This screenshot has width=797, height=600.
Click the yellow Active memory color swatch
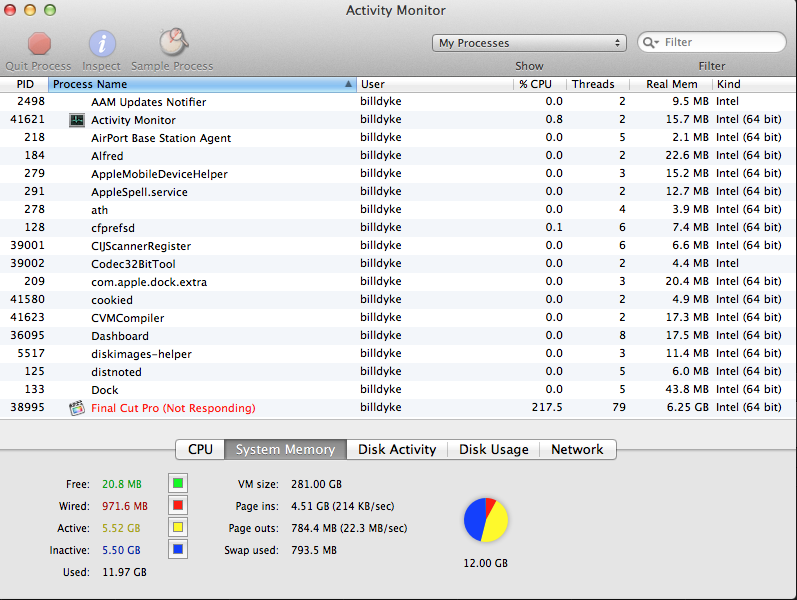[178, 527]
